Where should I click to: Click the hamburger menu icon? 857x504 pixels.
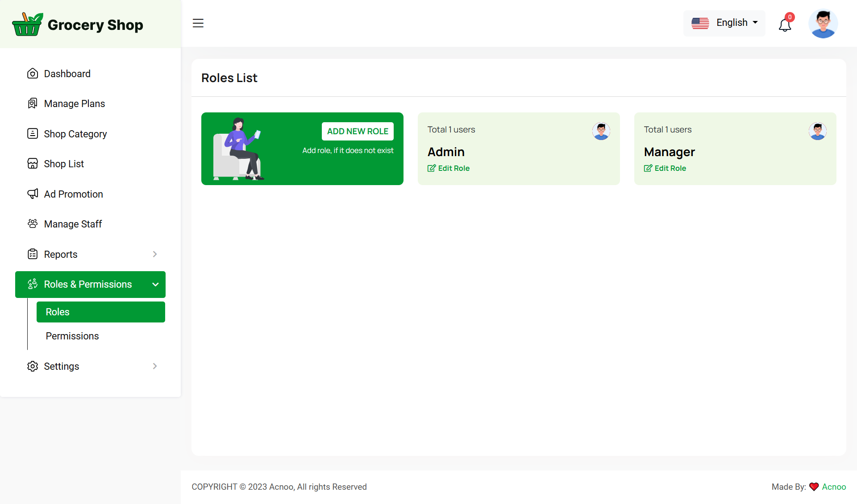click(x=198, y=23)
